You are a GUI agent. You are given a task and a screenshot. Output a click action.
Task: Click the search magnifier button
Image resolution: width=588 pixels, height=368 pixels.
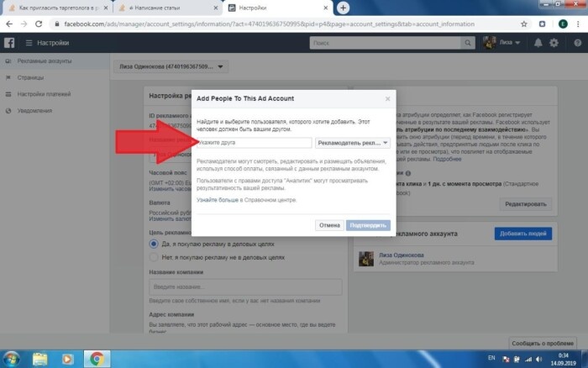[468, 43]
